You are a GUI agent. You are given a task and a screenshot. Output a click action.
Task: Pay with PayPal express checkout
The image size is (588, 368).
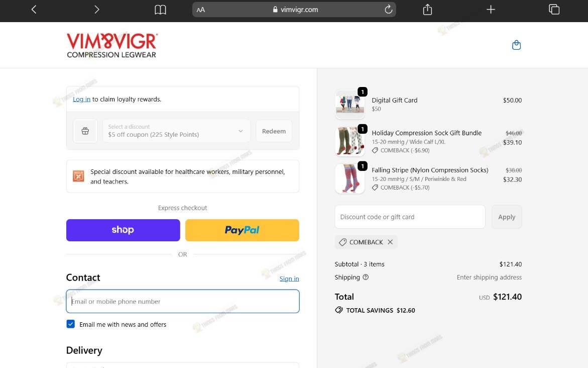pos(242,230)
